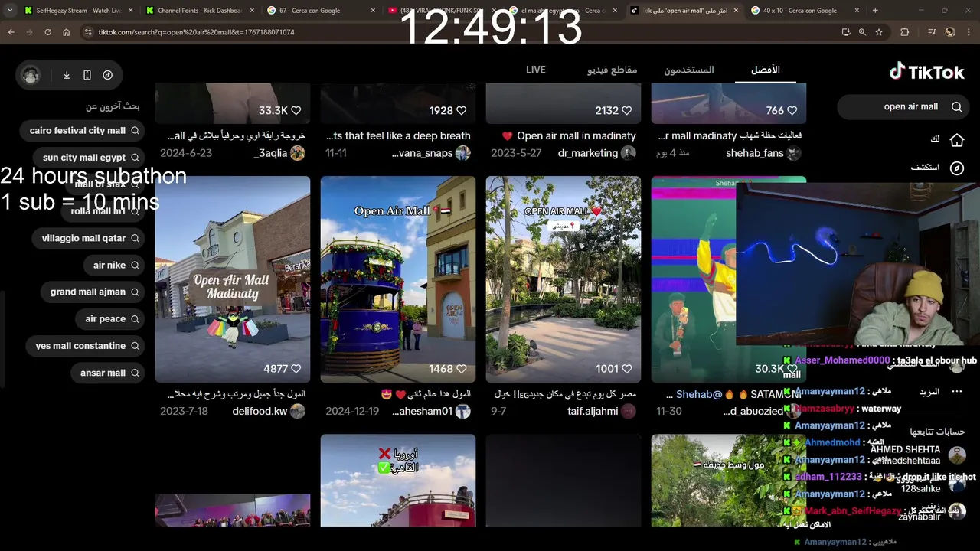This screenshot has width=980, height=551.
Task: Click the download desktop app icon
Action: coord(67,75)
